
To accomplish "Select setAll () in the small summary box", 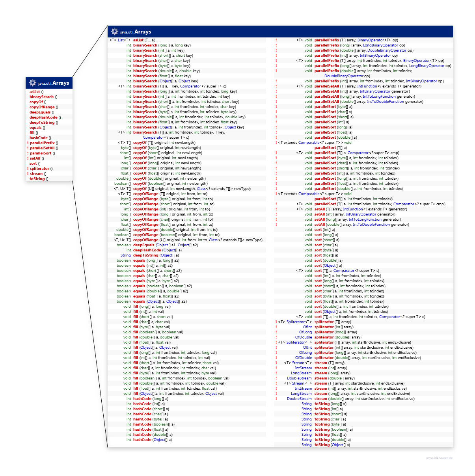I will click(x=37, y=158).
